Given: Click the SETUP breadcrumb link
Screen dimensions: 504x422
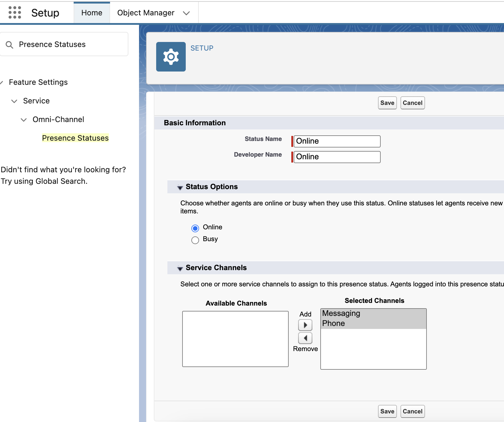Looking at the screenshot, I should click(202, 48).
